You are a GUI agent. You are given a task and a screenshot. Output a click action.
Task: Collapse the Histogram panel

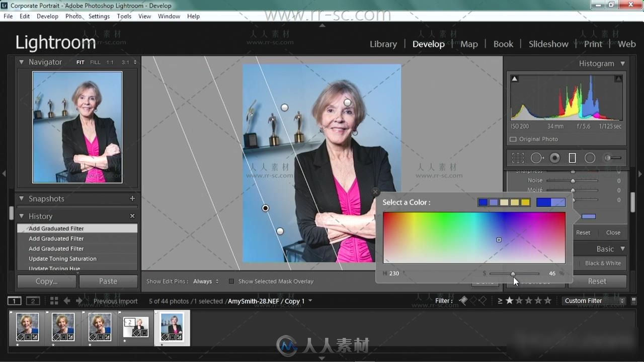(x=622, y=63)
